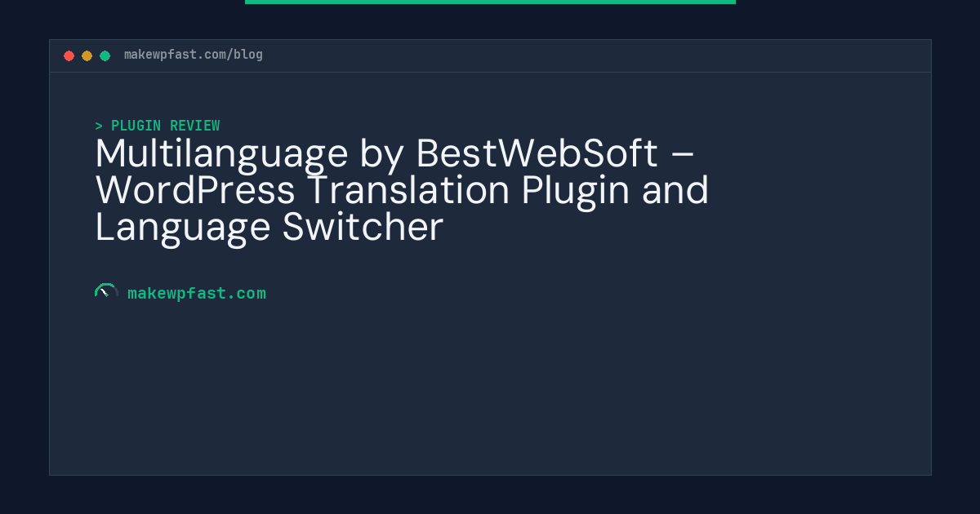
Task: Select the makewpfast.com/blog address bar tab
Action: coord(194,55)
